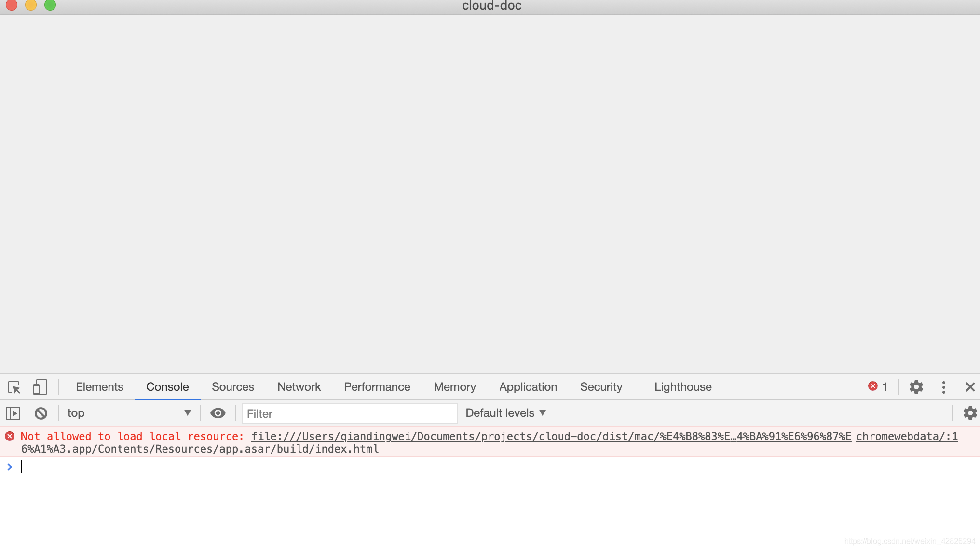
Task: Click the error count badge icon
Action: (873, 386)
